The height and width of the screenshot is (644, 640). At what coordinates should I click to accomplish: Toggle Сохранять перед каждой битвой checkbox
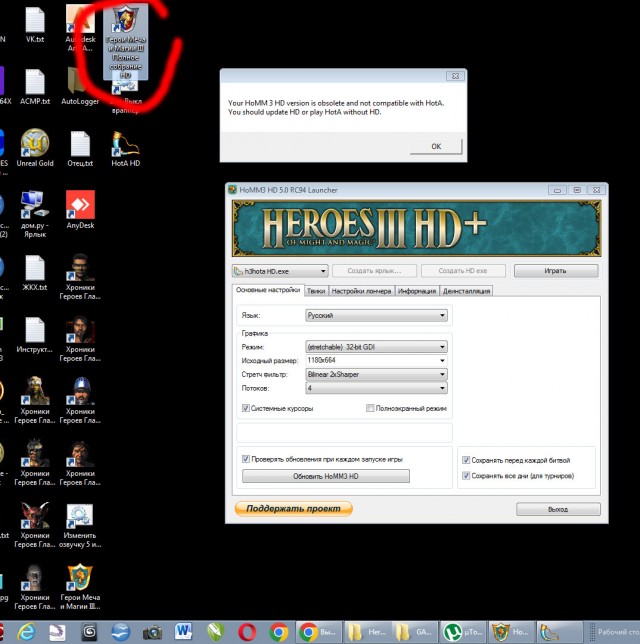466,460
